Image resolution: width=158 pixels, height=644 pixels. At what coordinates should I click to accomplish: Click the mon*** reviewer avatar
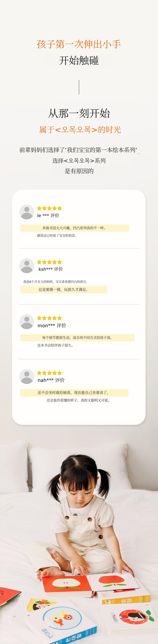tap(27, 322)
